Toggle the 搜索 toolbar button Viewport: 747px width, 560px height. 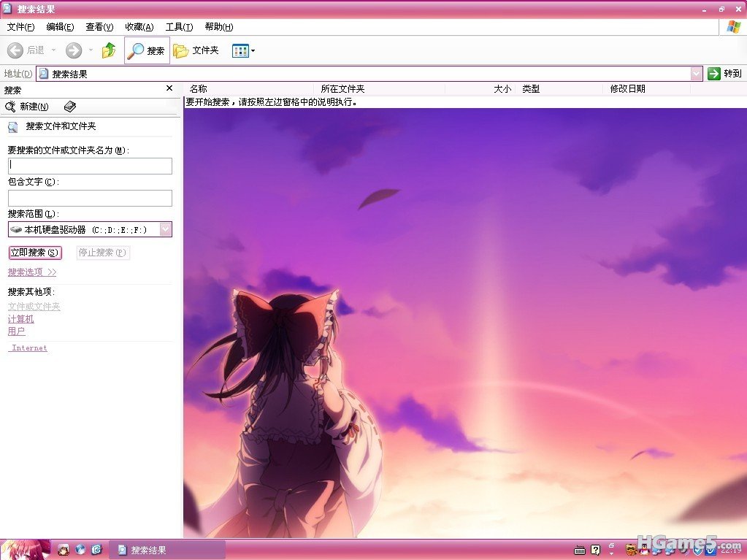(x=147, y=50)
